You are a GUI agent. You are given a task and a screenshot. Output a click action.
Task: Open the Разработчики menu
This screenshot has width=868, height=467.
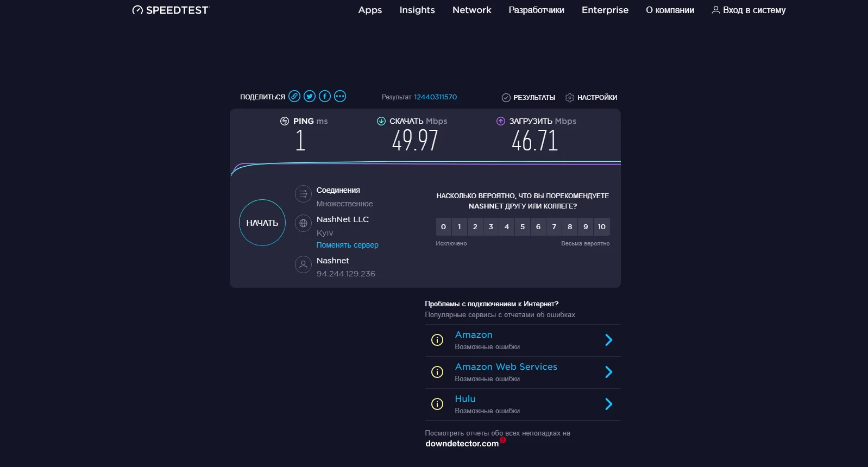click(x=537, y=10)
